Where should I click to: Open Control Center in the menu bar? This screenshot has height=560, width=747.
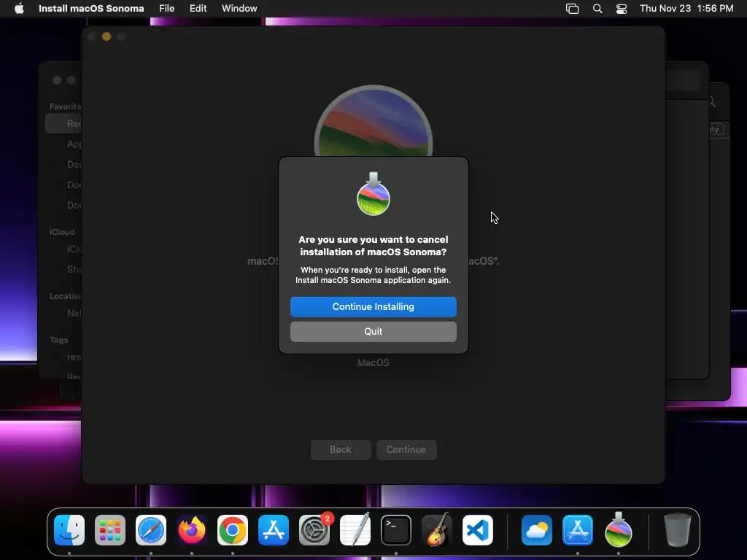(x=622, y=9)
